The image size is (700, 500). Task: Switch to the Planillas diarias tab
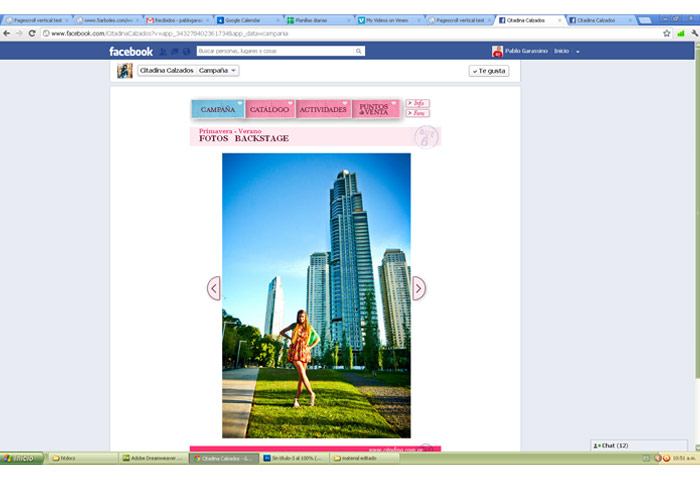pyautogui.click(x=319, y=20)
